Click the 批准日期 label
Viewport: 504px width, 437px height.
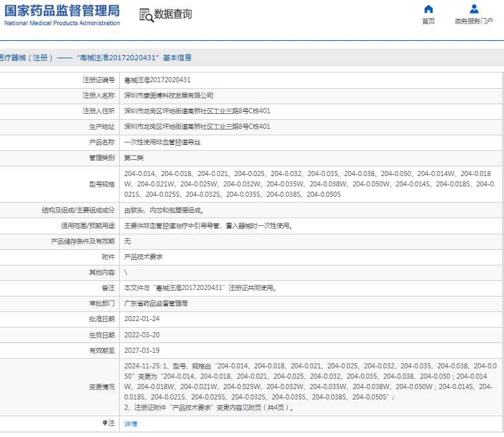tap(102, 319)
